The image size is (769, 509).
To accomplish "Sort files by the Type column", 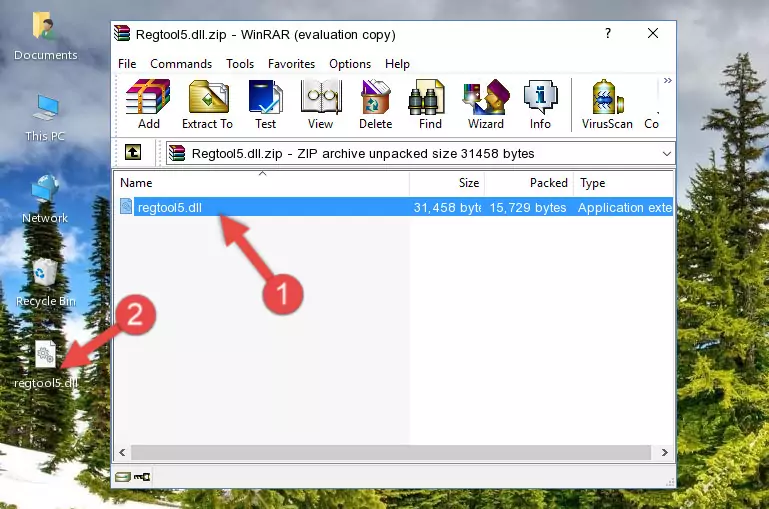I will 623,183.
